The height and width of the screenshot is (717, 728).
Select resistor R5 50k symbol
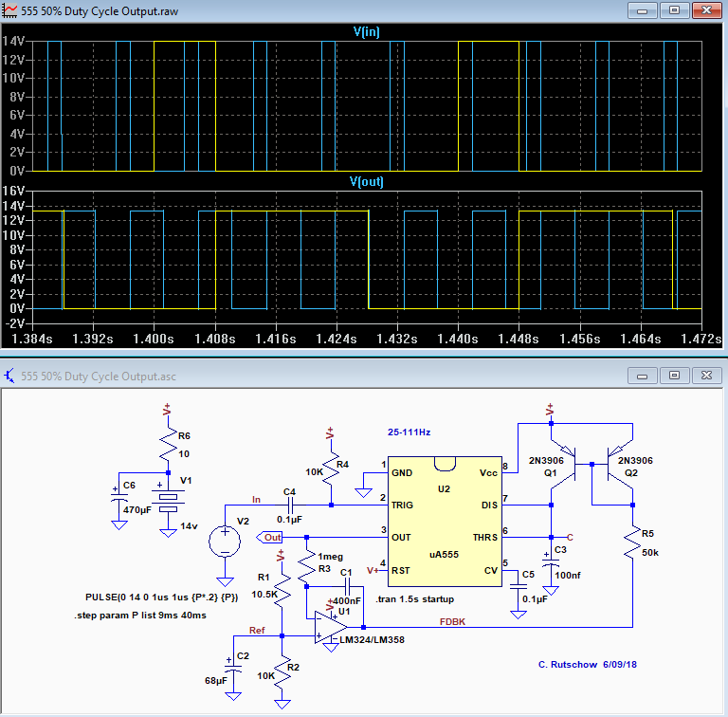pyautogui.click(x=632, y=542)
